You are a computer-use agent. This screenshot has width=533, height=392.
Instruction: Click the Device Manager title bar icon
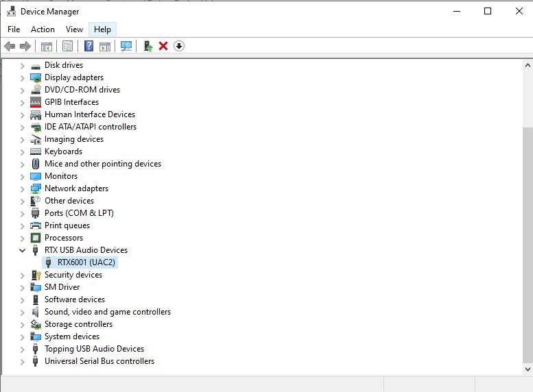[x=11, y=11]
